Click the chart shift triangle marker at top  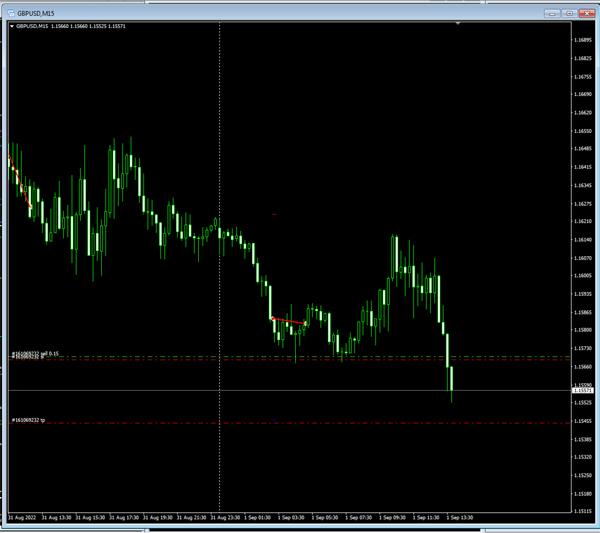click(x=458, y=23)
